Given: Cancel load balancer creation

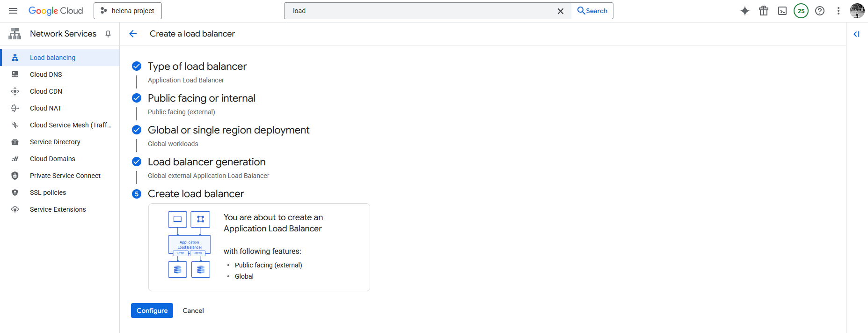Looking at the screenshot, I should (193, 311).
